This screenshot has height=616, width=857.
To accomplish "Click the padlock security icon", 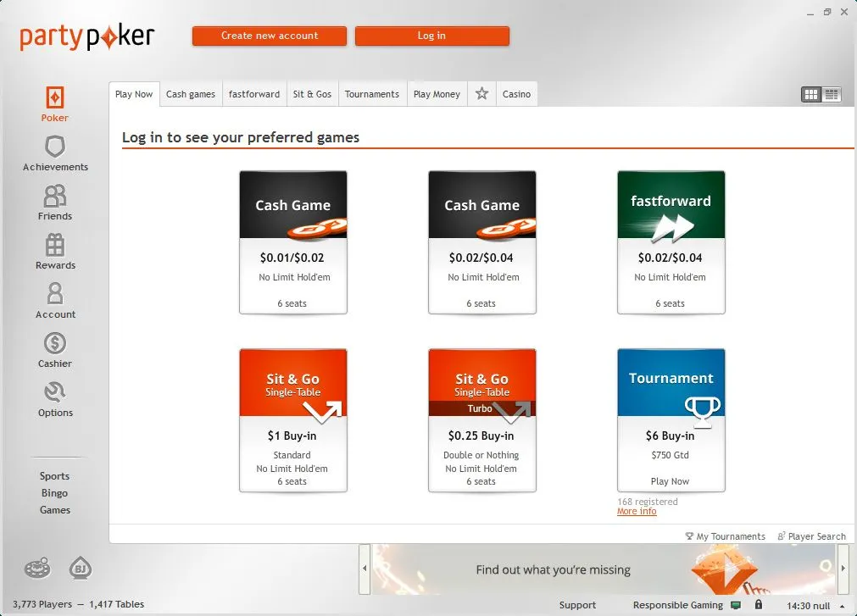I will tap(759, 604).
